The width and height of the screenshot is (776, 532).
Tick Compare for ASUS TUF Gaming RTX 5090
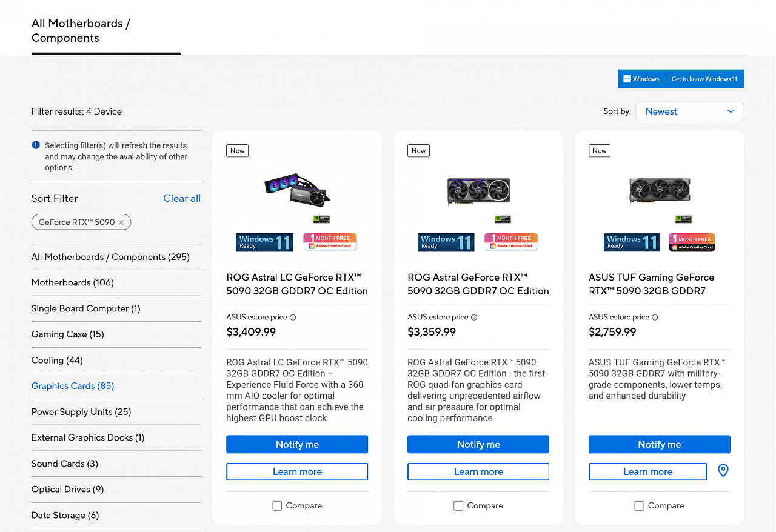pyautogui.click(x=639, y=506)
